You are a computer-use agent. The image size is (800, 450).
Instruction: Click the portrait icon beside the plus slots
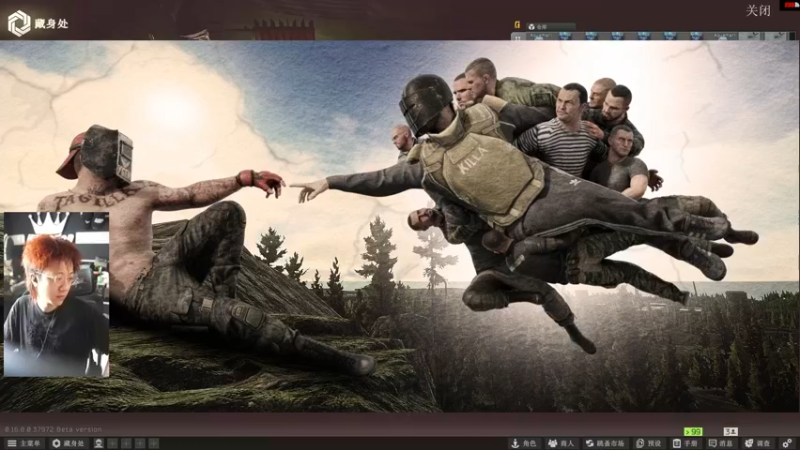[x=99, y=443]
